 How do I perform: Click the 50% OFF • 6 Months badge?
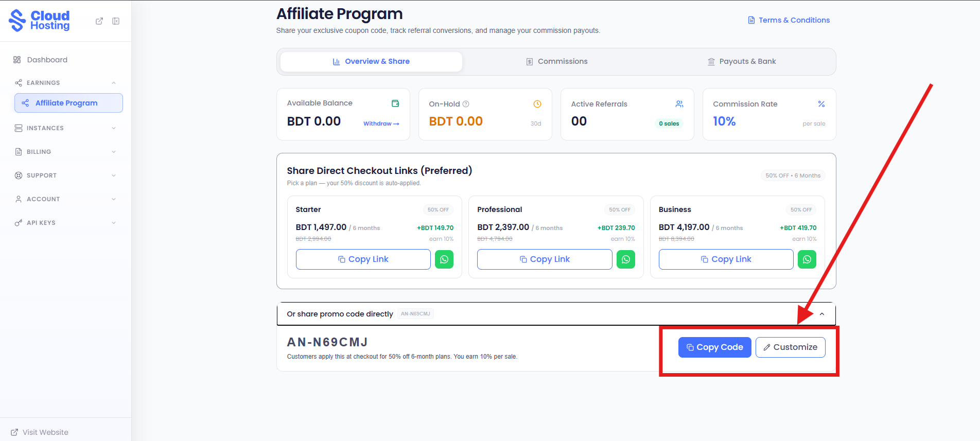click(793, 175)
